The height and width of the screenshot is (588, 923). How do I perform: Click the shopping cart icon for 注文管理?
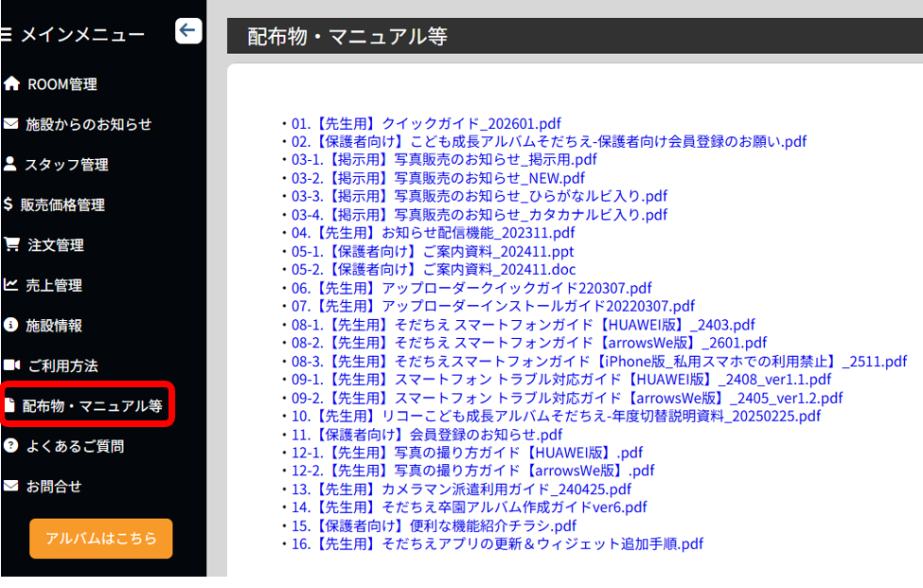pyautogui.click(x=11, y=244)
